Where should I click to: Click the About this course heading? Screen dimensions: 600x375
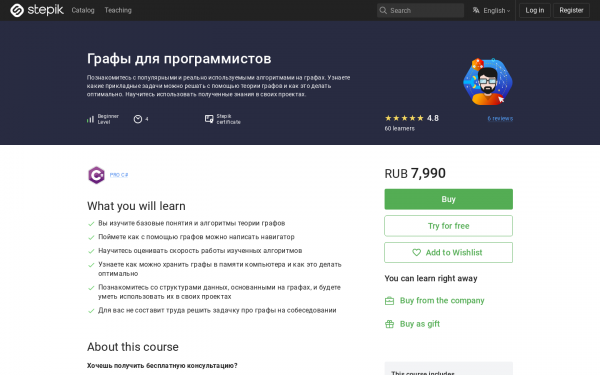[133, 347]
